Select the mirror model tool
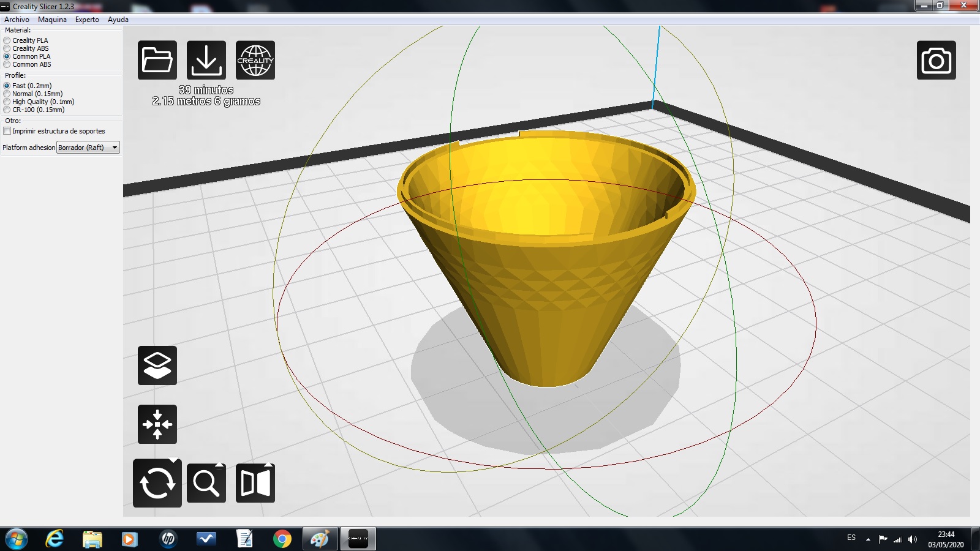This screenshot has height=551, width=980. (x=255, y=483)
